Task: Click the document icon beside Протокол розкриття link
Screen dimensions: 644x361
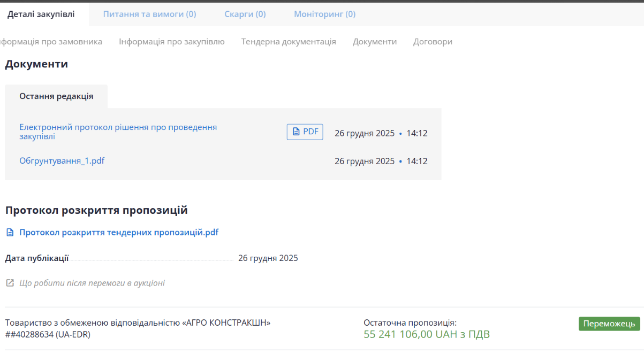Action: (10, 233)
